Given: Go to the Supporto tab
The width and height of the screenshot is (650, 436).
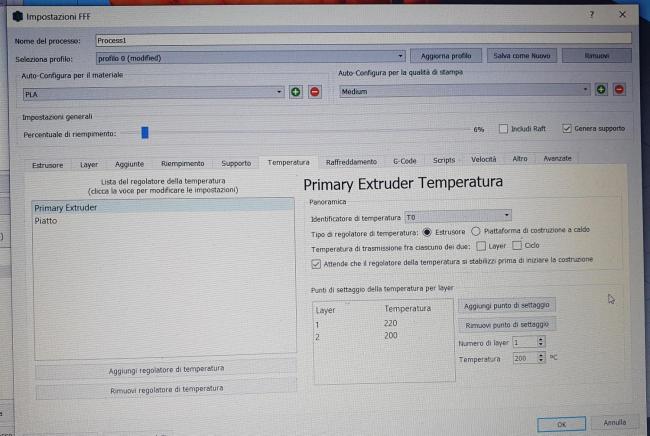Looking at the screenshot, I should [236, 163].
